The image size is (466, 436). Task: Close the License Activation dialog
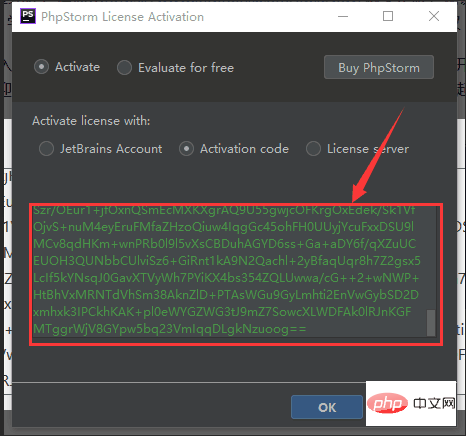[x=434, y=16]
